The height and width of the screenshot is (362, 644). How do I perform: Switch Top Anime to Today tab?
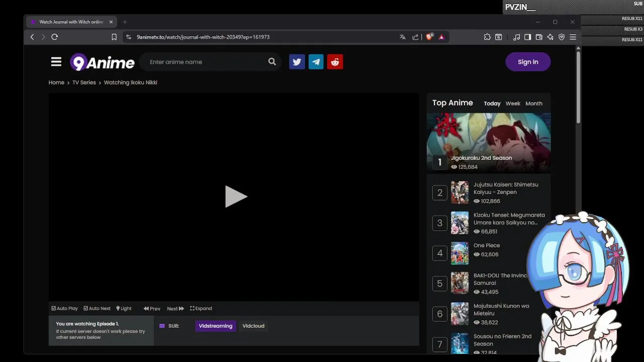[x=492, y=104]
